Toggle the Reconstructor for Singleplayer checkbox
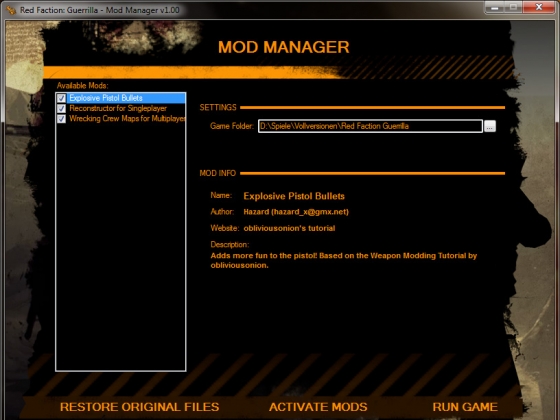The width and height of the screenshot is (560, 420). 61,109
